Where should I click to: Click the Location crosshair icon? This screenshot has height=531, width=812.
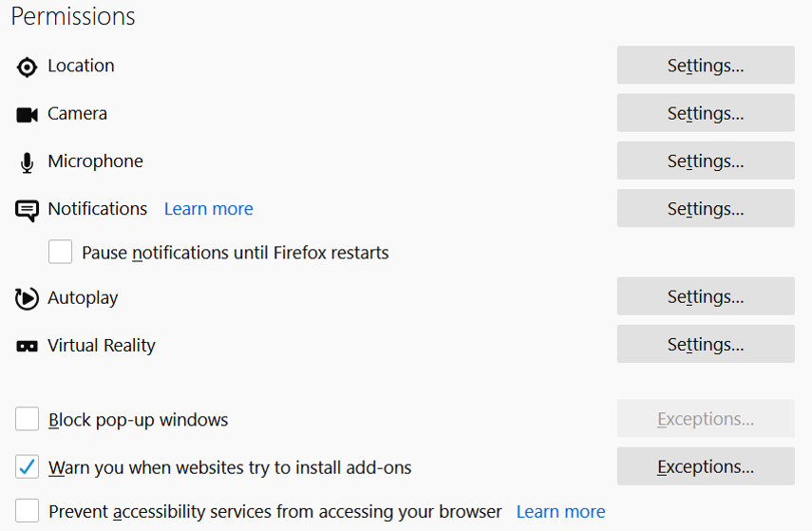[x=27, y=67]
